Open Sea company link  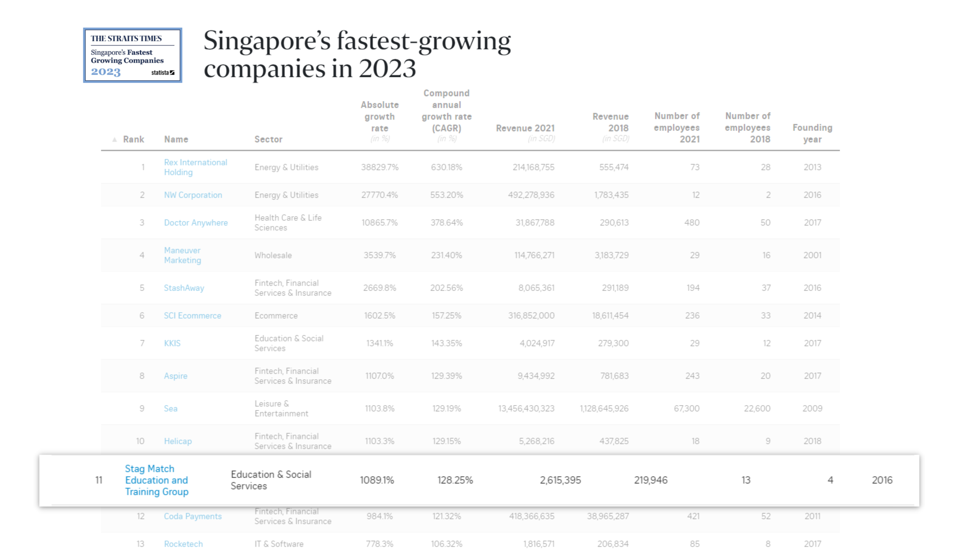coord(171,408)
